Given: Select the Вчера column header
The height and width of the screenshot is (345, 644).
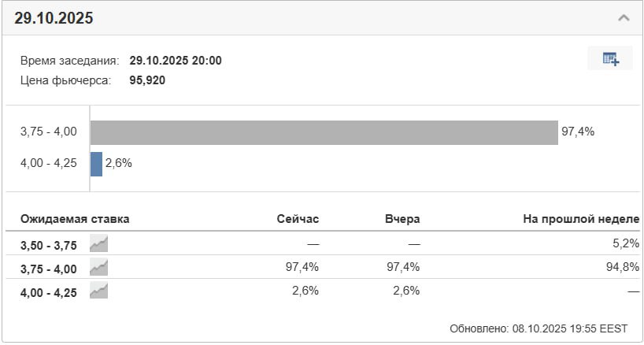Looking at the screenshot, I should pos(402,219).
